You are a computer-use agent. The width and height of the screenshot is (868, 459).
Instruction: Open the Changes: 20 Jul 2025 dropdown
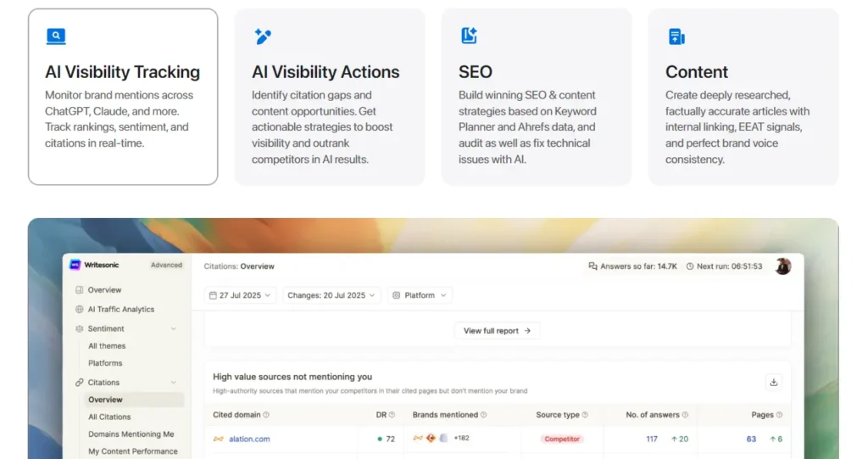pos(331,295)
